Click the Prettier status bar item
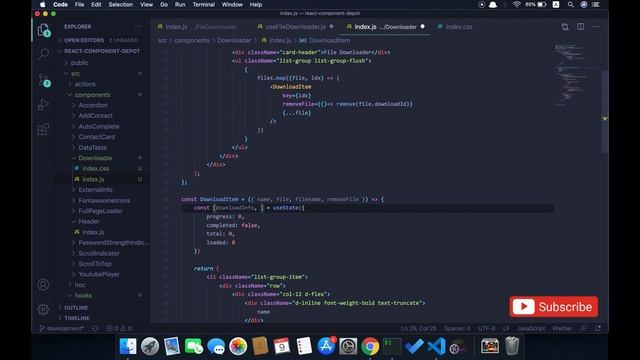Image resolution: width=640 pixels, height=360 pixels. coord(562,328)
